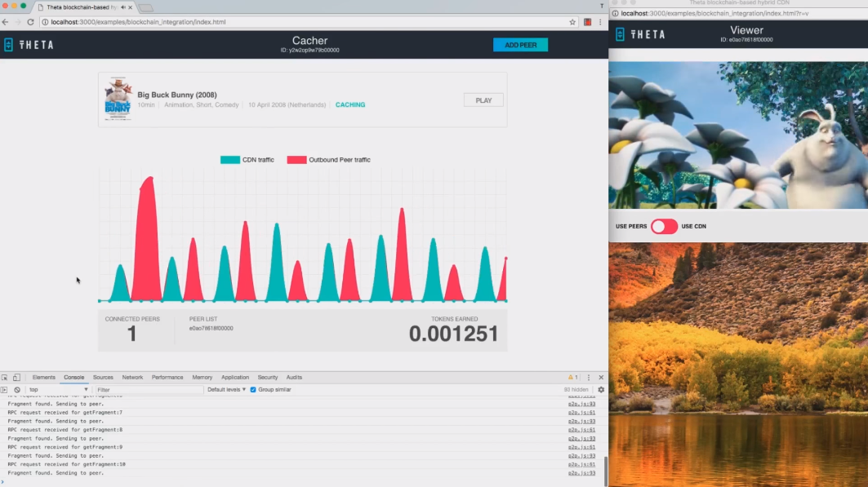Image resolution: width=868 pixels, height=487 pixels.
Task: Click Big Buck Bunny poster thumbnail
Action: (x=118, y=100)
